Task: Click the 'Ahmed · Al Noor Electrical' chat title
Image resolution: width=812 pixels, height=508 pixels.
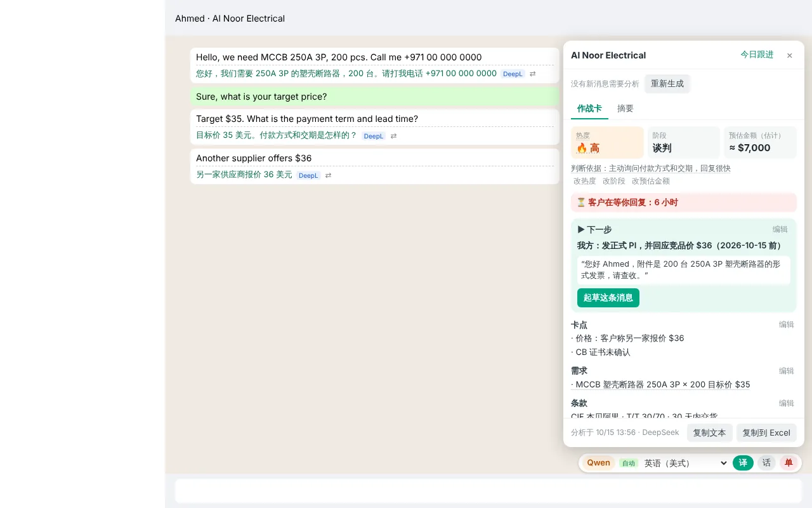Action: coord(230,18)
